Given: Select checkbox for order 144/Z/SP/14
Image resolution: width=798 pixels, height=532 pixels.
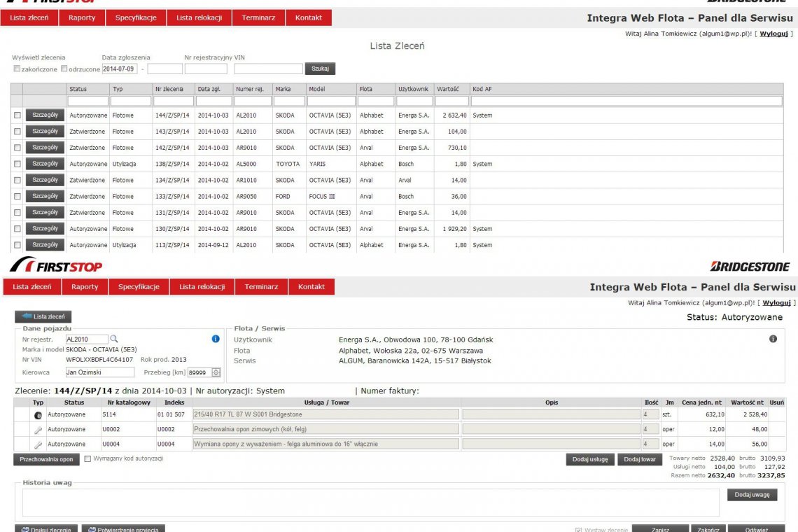Looking at the screenshot, I should tap(17, 115).
